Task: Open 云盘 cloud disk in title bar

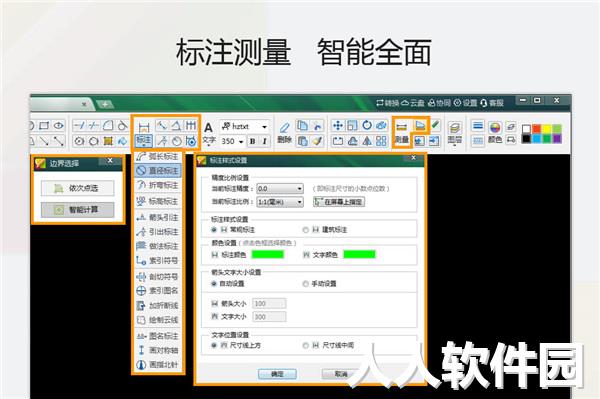Action: [412, 103]
